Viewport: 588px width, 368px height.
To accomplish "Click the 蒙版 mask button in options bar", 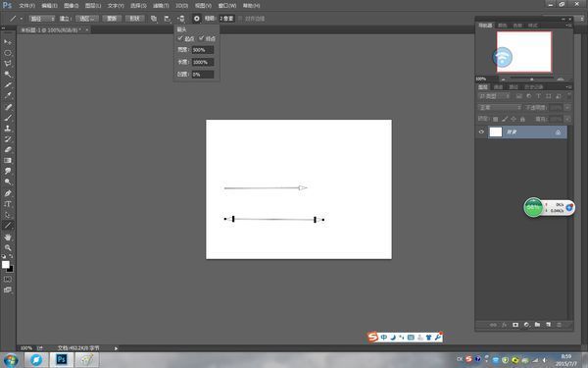I will (x=112, y=19).
